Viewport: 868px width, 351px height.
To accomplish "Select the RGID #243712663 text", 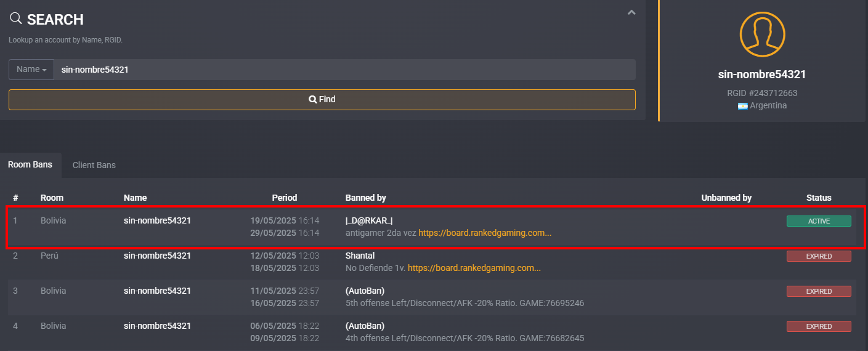I will [762, 93].
